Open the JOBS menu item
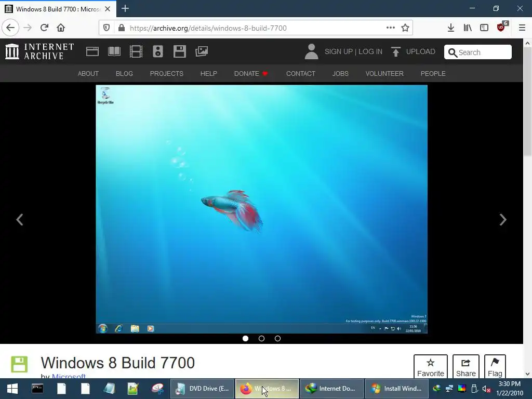This screenshot has height=399, width=532. (x=340, y=74)
